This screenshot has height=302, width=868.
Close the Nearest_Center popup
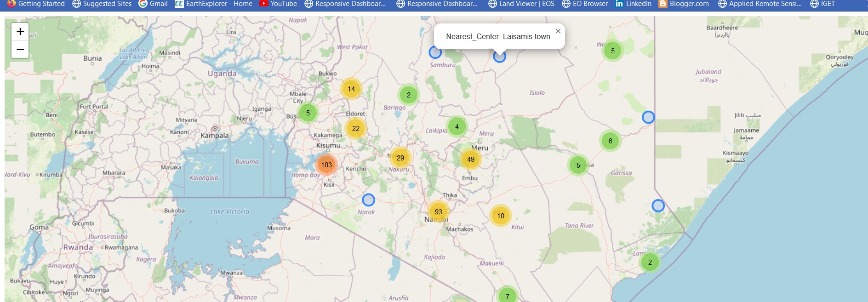pos(558,31)
